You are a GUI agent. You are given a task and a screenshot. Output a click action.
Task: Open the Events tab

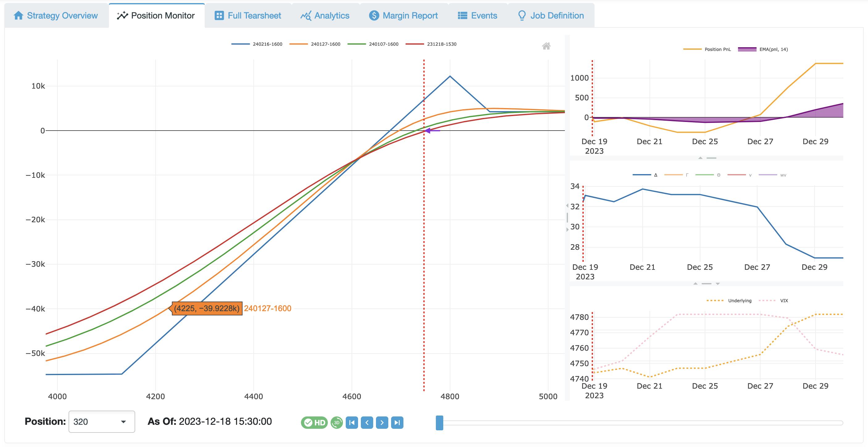click(477, 15)
